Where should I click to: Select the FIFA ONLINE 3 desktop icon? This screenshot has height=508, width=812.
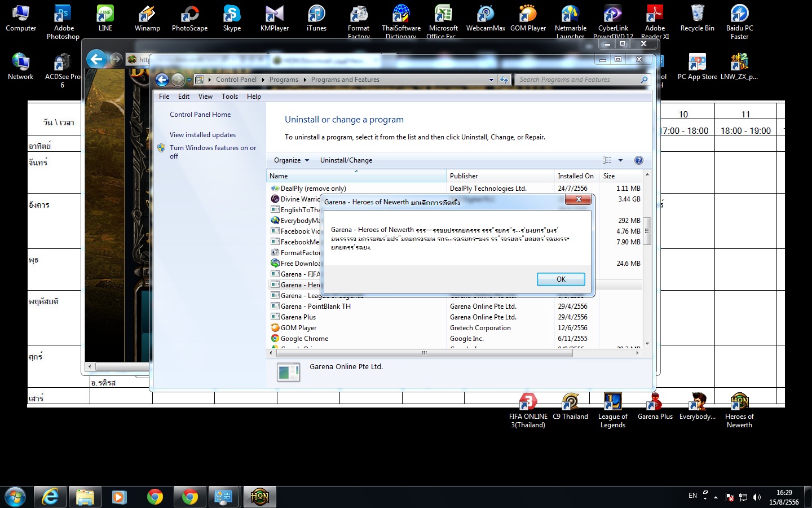pos(528,411)
